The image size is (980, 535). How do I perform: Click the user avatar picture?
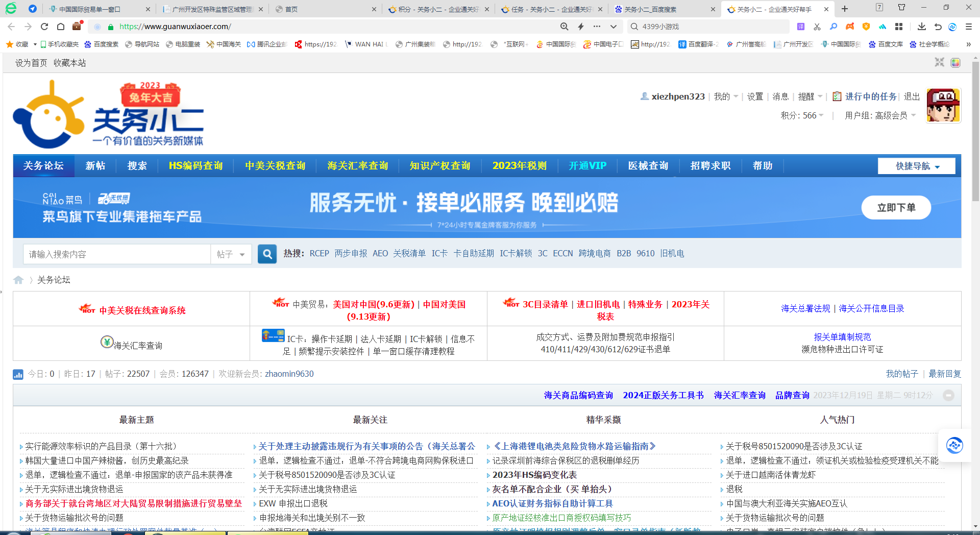(x=943, y=106)
